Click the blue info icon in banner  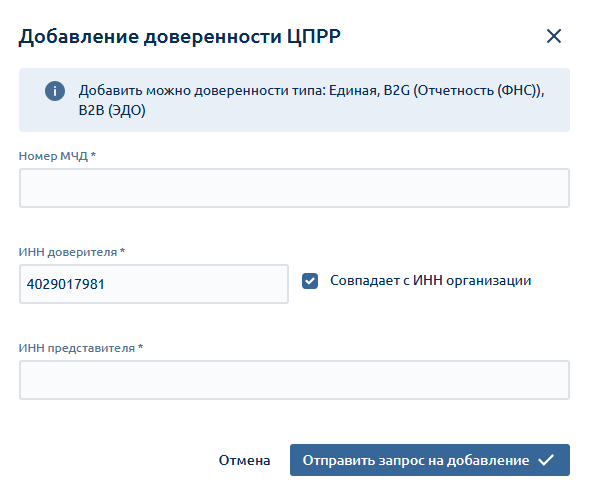coord(55,91)
